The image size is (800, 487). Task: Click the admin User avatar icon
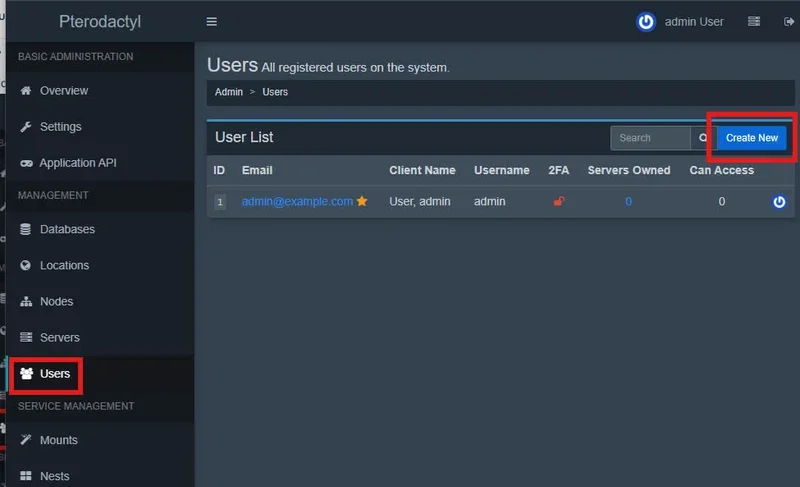click(x=645, y=22)
